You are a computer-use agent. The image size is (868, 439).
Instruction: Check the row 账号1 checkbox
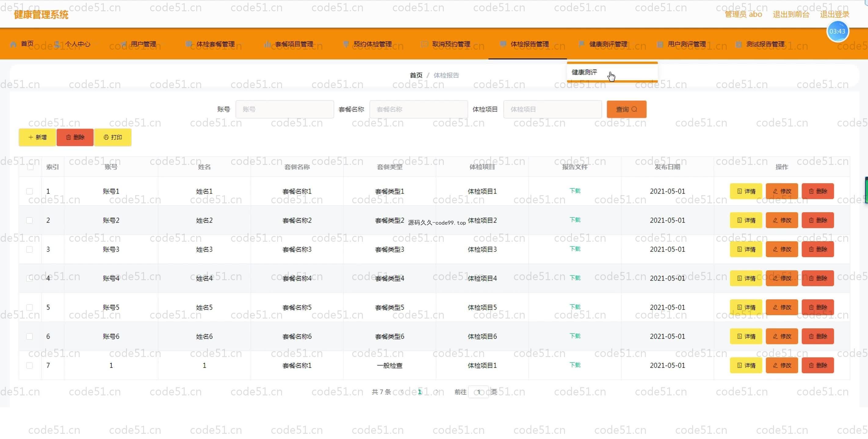click(30, 191)
